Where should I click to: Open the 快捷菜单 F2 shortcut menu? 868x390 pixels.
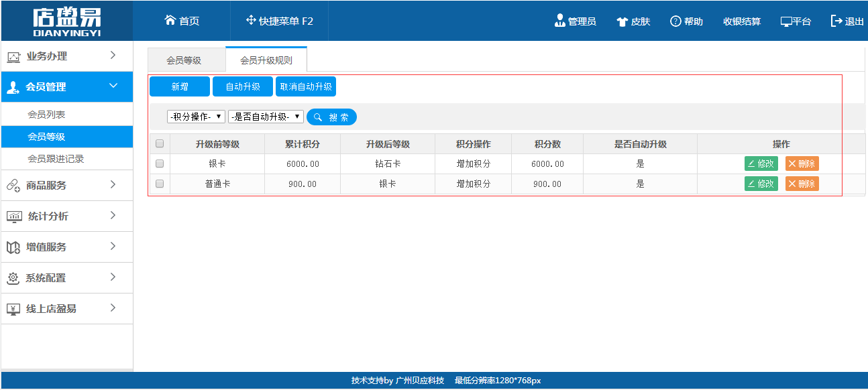(251, 21)
